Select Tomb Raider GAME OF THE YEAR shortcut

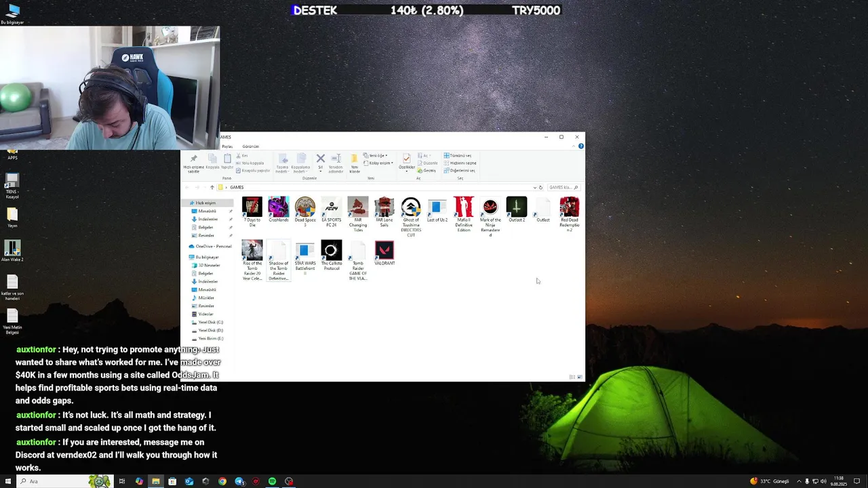coord(358,260)
